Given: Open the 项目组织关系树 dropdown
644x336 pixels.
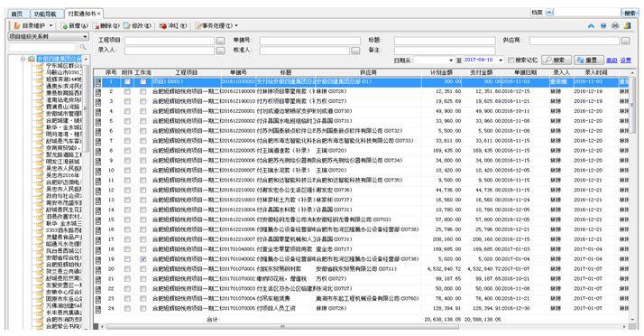Looking at the screenshot, I should [x=49, y=37].
